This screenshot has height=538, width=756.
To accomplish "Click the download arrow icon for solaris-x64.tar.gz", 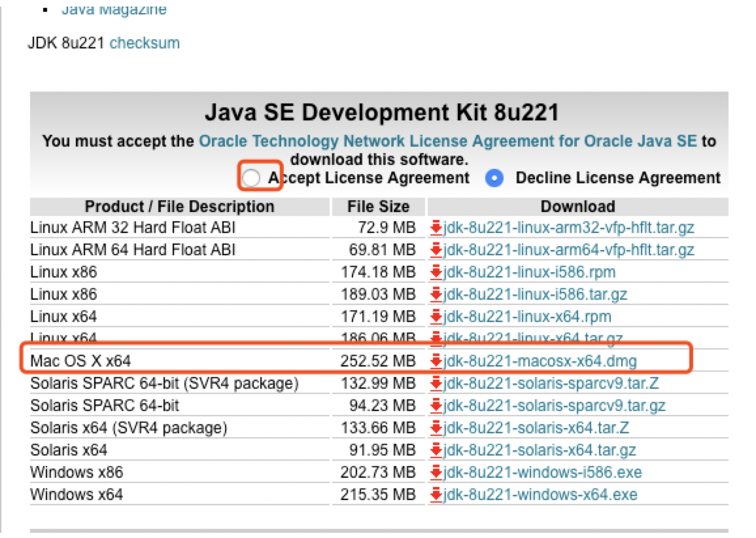I will (x=436, y=450).
